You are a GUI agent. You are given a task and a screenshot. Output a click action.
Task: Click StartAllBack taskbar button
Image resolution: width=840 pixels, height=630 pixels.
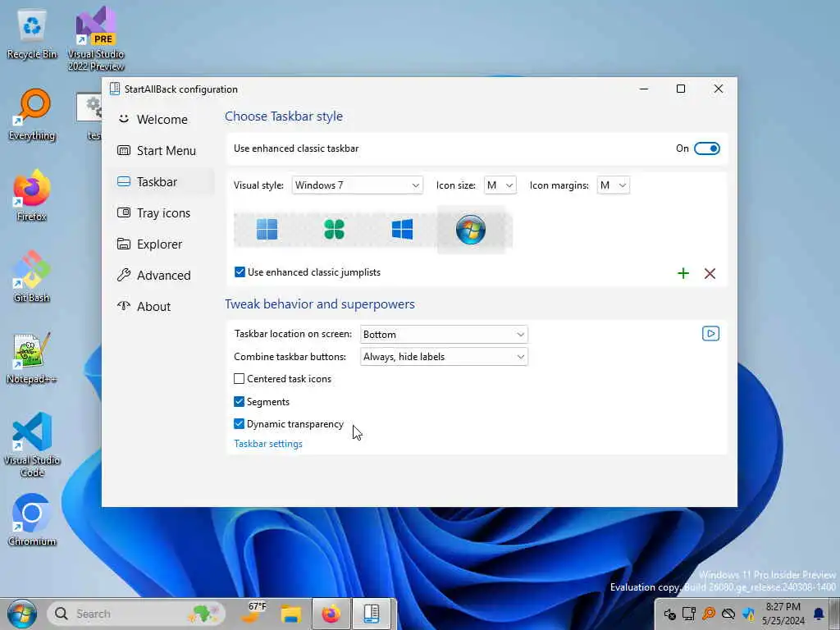tap(372, 614)
